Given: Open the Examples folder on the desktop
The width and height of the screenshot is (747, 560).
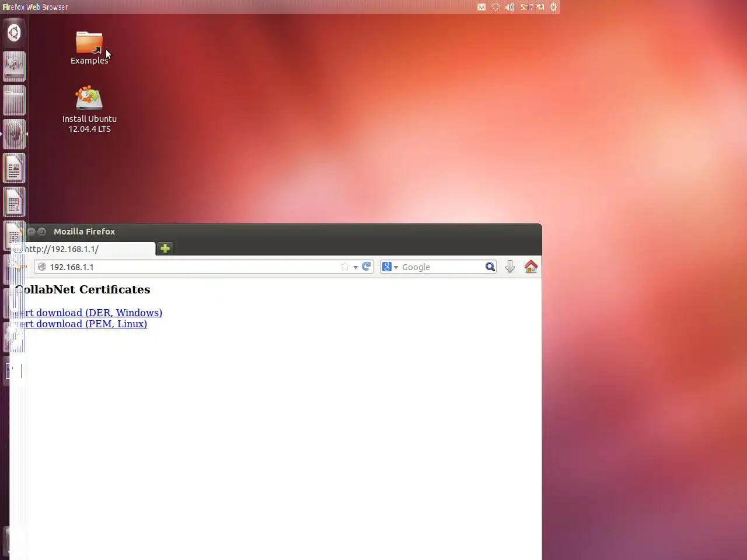Looking at the screenshot, I should pos(89,48).
